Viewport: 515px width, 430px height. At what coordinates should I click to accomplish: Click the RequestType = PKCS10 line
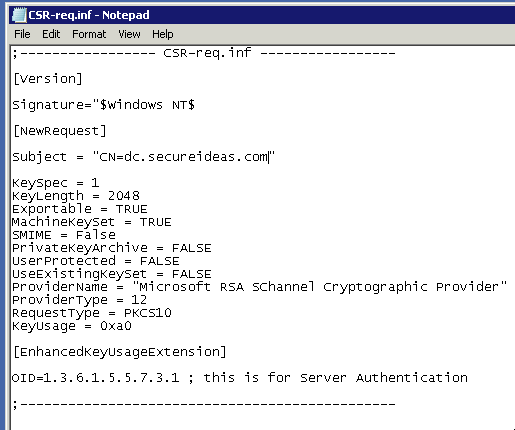click(x=92, y=313)
